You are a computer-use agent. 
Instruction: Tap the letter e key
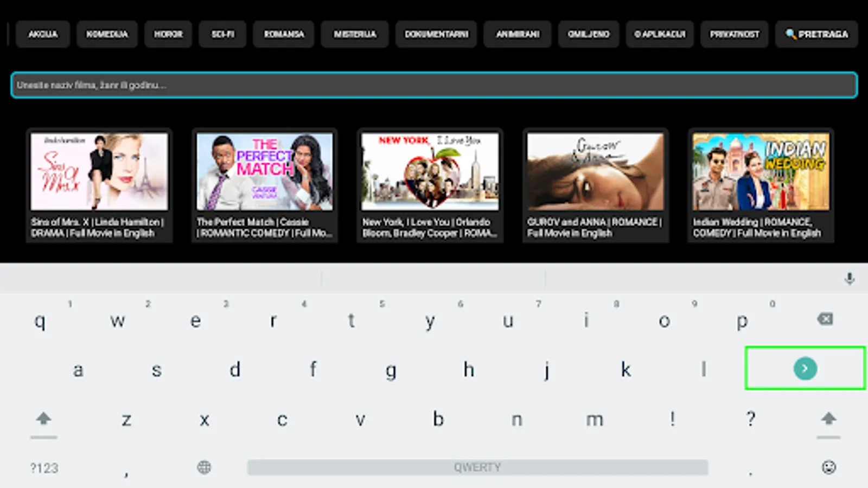(196, 321)
